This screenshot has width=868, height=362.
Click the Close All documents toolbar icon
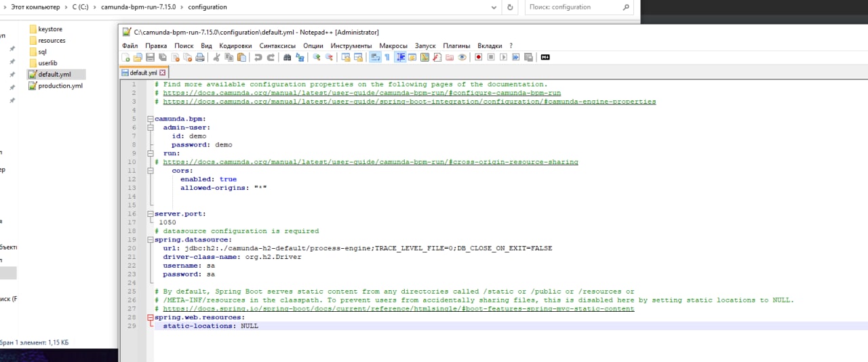[187, 58]
